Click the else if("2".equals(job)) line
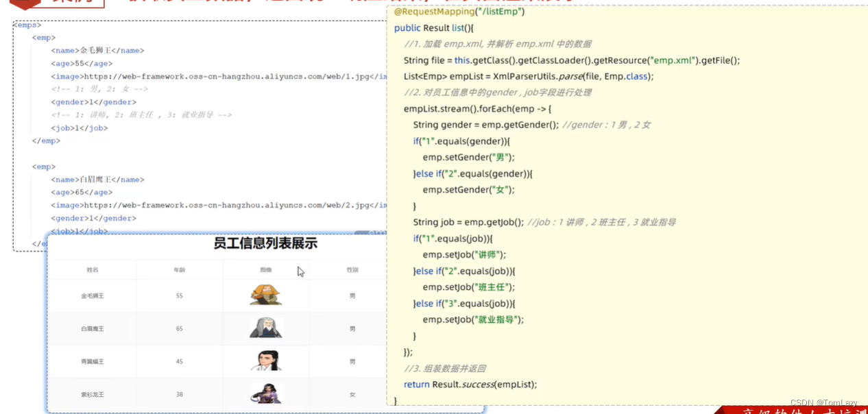868x414 pixels. (465, 271)
